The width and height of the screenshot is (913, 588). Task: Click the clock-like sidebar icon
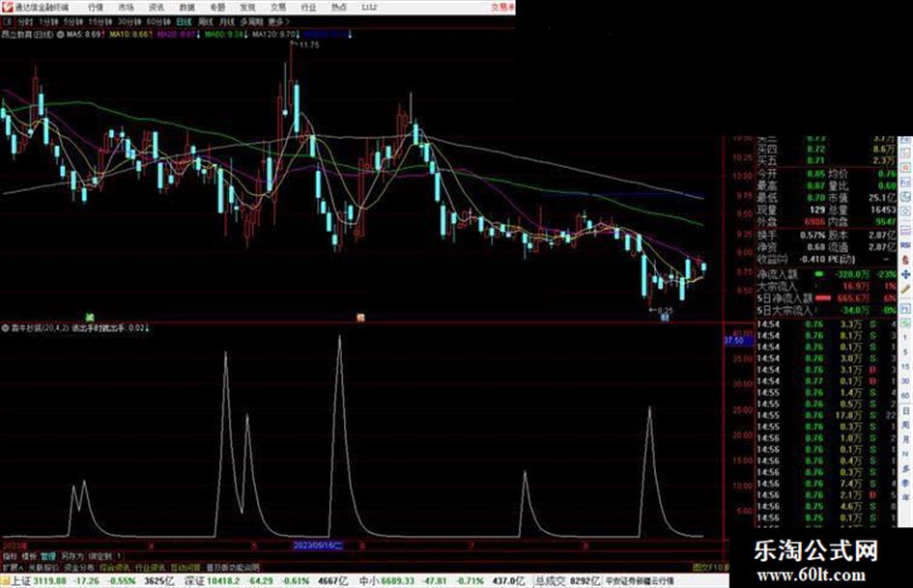905,211
